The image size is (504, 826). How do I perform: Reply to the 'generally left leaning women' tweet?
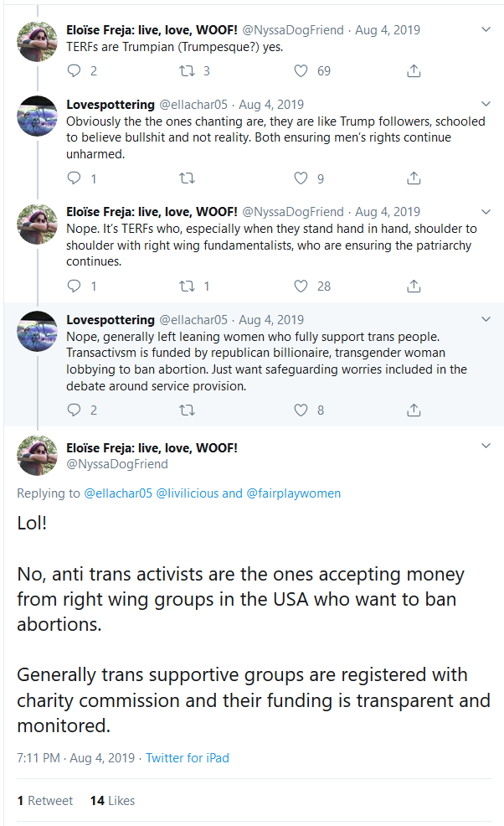click(74, 410)
